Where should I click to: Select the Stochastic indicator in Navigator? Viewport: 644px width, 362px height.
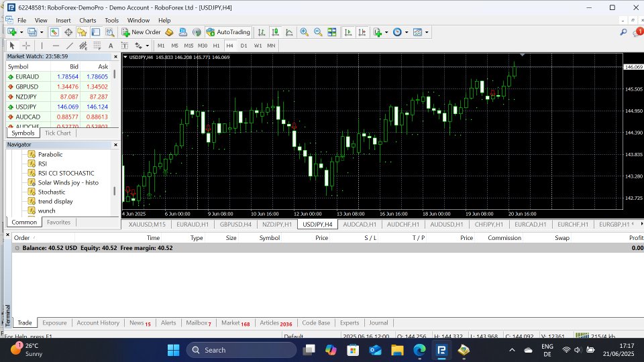[x=52, y=192]
